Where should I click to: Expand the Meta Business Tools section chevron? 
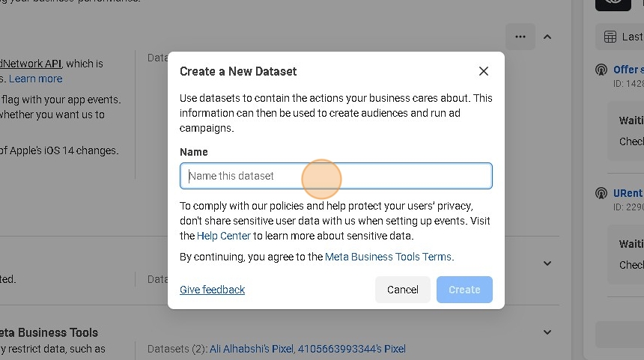pyautogui.click(x=547, y=332)
